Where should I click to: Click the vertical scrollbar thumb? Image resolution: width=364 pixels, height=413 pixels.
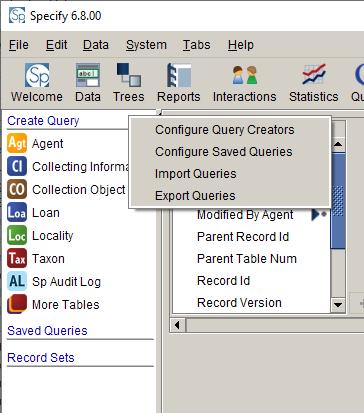click(338, 201)
